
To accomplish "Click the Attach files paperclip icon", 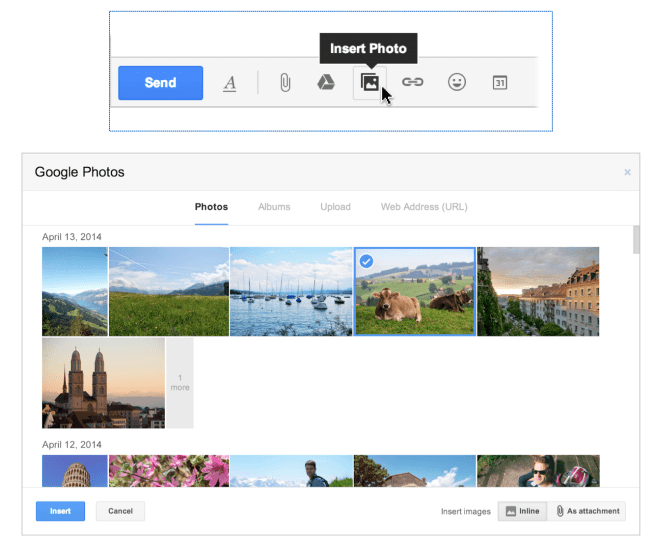I will pyautogui.click(x=285, y=83).
